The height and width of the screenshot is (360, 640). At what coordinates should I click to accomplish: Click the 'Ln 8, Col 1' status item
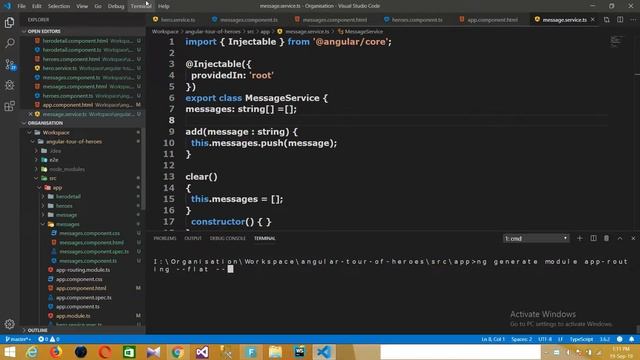[x=493, y=339]
